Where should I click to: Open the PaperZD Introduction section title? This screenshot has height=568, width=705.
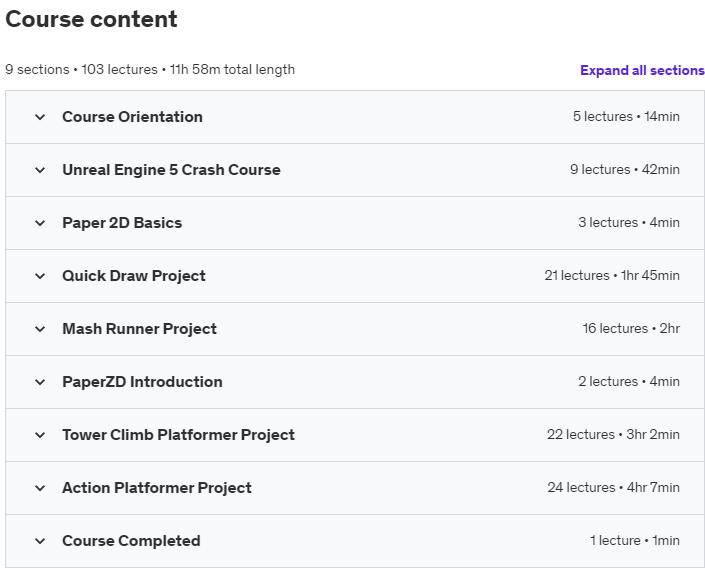tap(142, 382)
